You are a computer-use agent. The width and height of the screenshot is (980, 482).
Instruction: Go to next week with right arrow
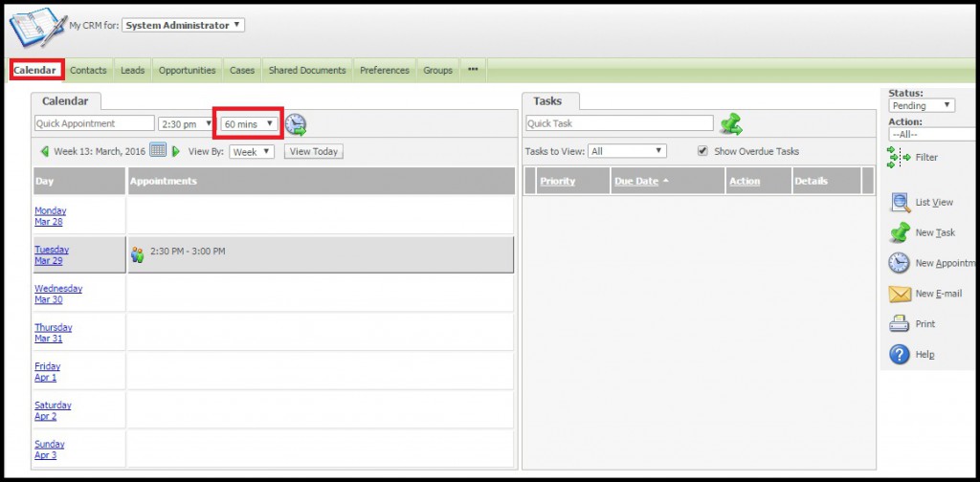tap(176, 151)
